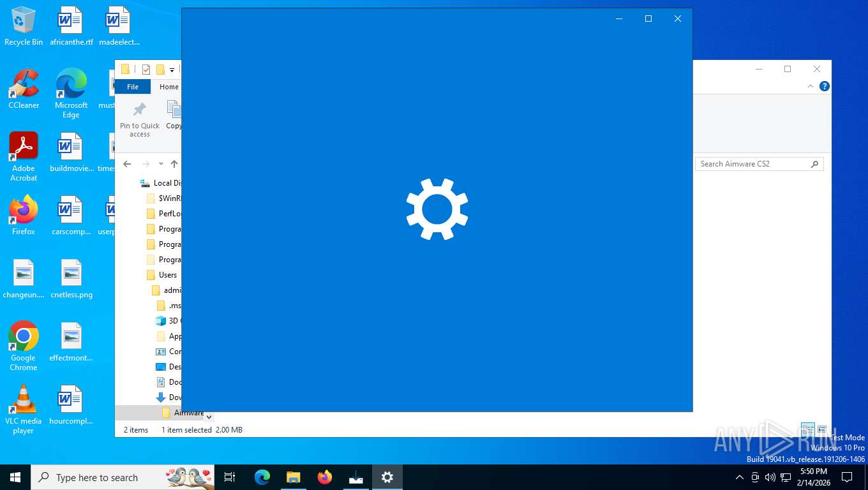The image size is (868, 490).
Task: Click the network tray icon
Action: tap(786, 477)
